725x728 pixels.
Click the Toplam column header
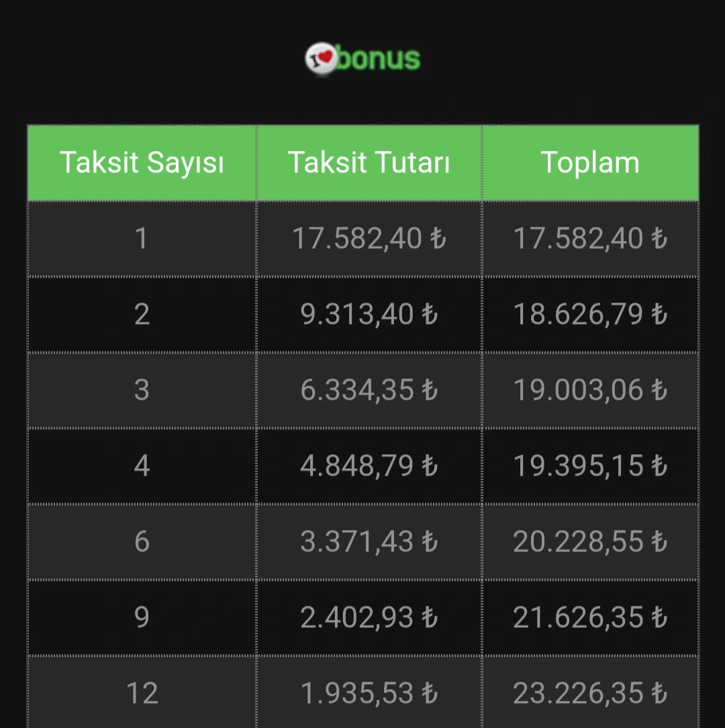click(590, 163)
